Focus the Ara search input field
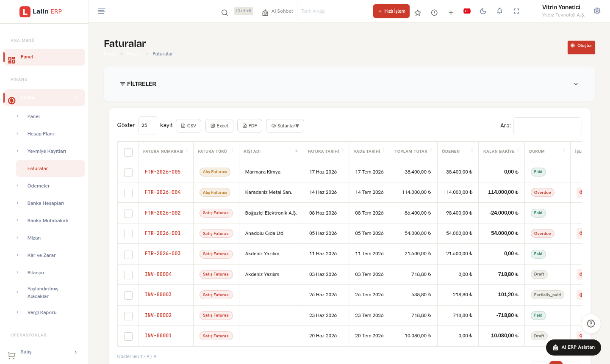Screen dimensions: 610x364 click(547, 126)
